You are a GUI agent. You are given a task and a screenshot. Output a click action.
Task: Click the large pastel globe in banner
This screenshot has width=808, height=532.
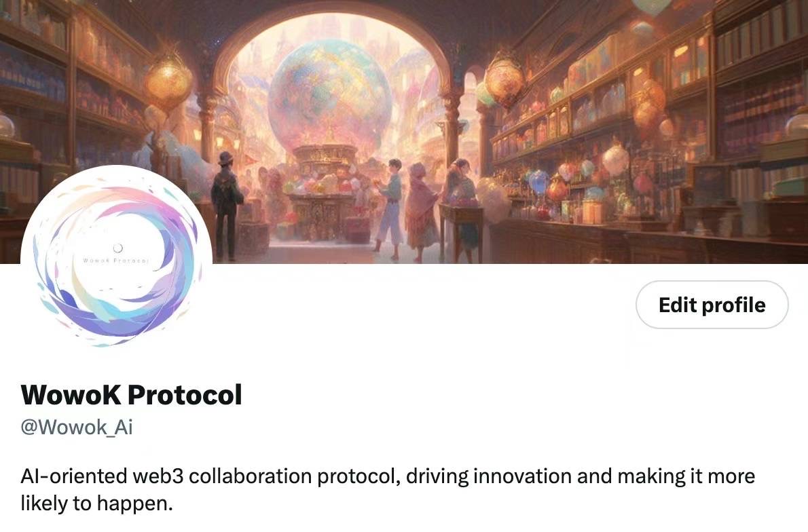click(x=330, y=95)
